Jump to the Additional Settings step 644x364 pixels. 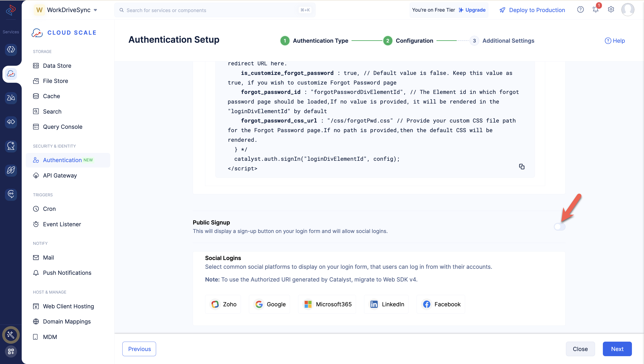pyautogui.click(x=502, y=41)
